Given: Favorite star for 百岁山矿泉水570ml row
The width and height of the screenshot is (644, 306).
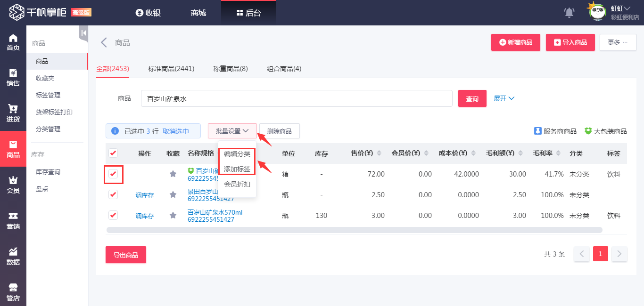Looking at the screenshot, I should click(x=173, y=216).
